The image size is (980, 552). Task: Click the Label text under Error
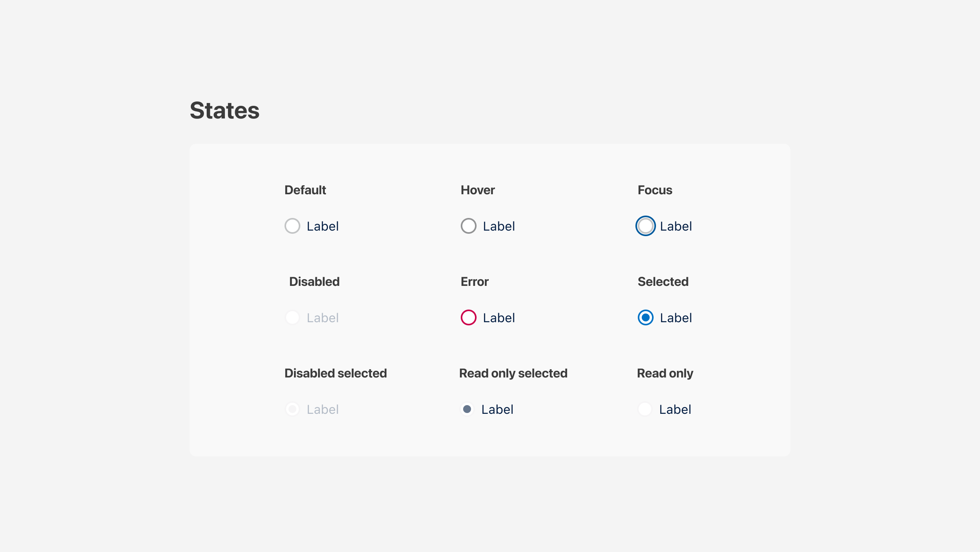tap(499, 318)
